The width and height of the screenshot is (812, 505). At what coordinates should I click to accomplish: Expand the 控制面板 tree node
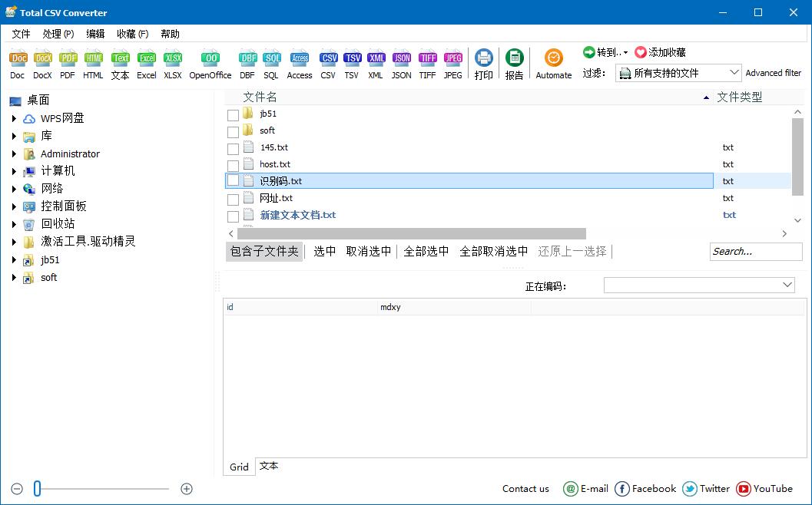(x=14, y=206)
